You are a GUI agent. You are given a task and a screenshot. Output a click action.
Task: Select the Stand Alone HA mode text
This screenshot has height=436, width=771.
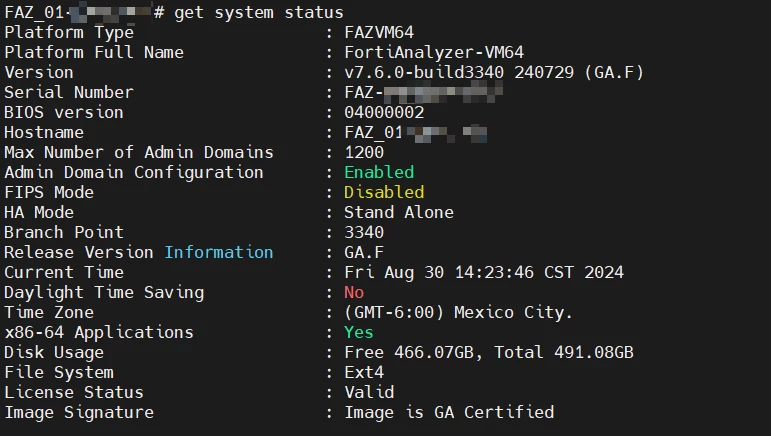pos(399,212)
